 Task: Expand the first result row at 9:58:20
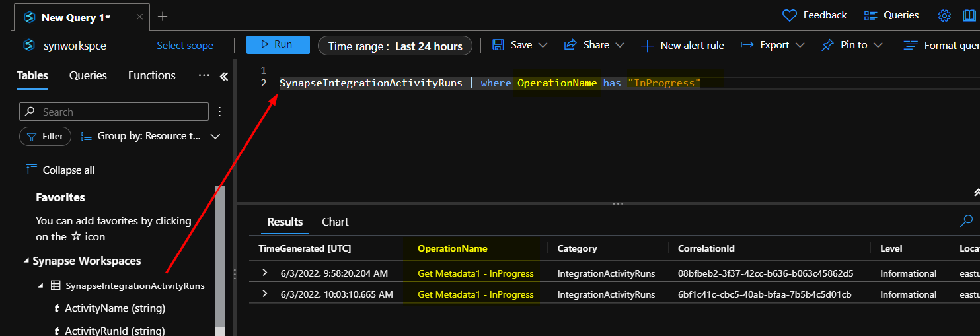coord(265,273)
